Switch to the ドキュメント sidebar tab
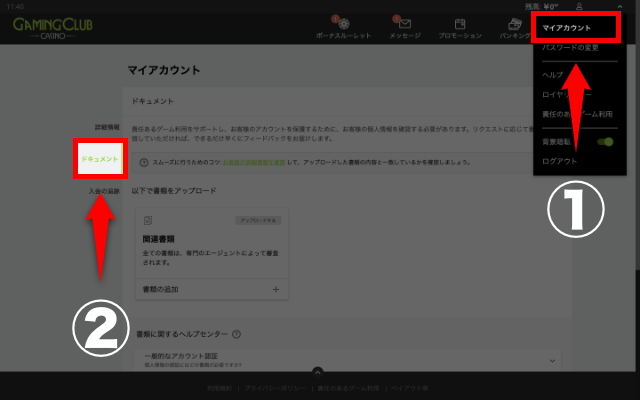This screenshot has width=640, height=400. [100, 159]
